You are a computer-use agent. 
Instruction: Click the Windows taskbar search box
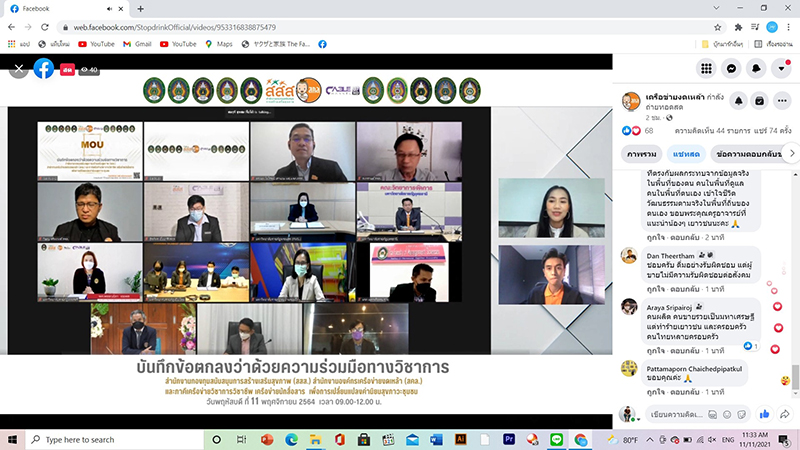[114, 439]
